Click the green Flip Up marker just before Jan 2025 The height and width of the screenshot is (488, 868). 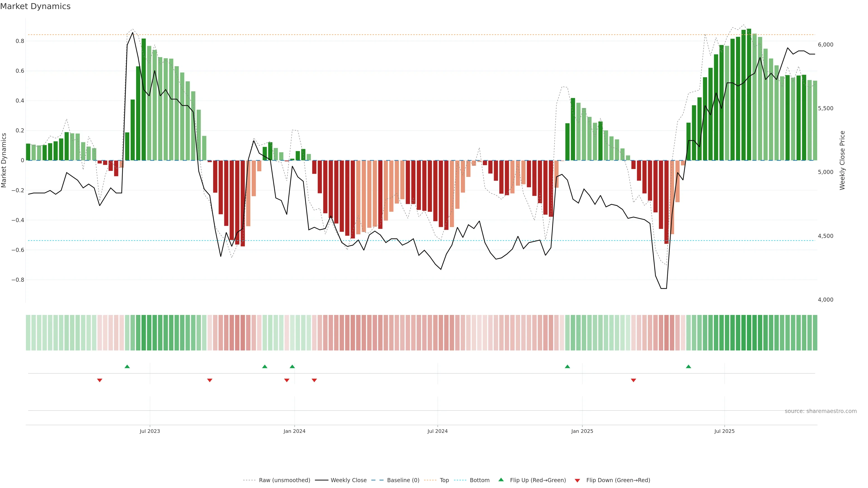pyautogui.click(x=567, y=366)
